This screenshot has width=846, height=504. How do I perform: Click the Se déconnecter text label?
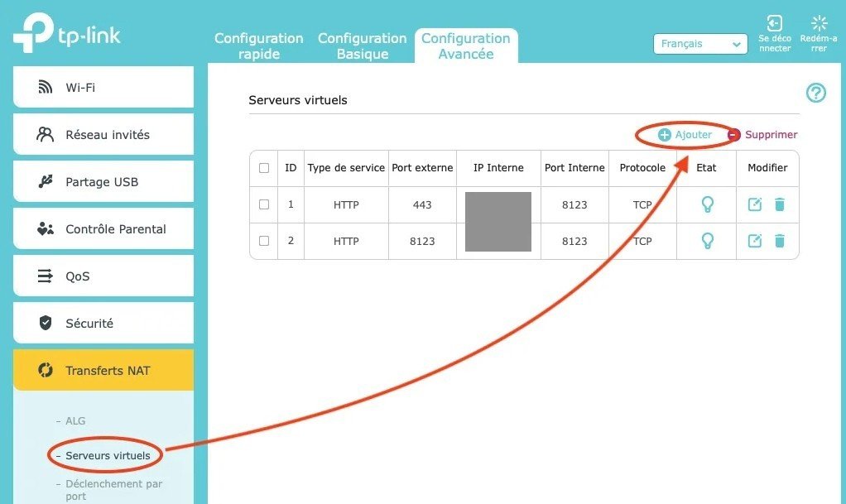pos(775,43)
